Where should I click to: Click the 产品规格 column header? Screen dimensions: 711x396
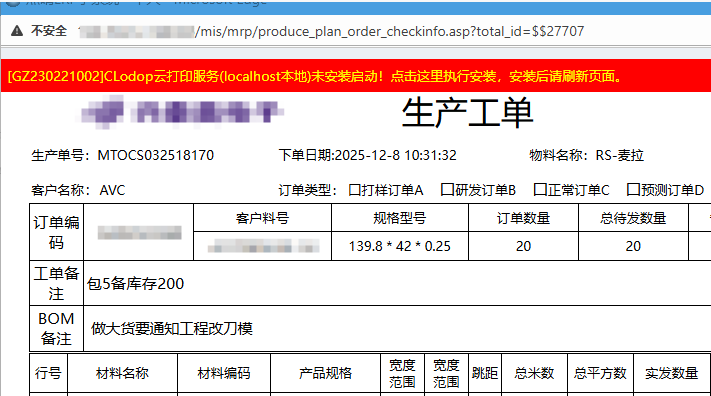(x=326, y=373)
